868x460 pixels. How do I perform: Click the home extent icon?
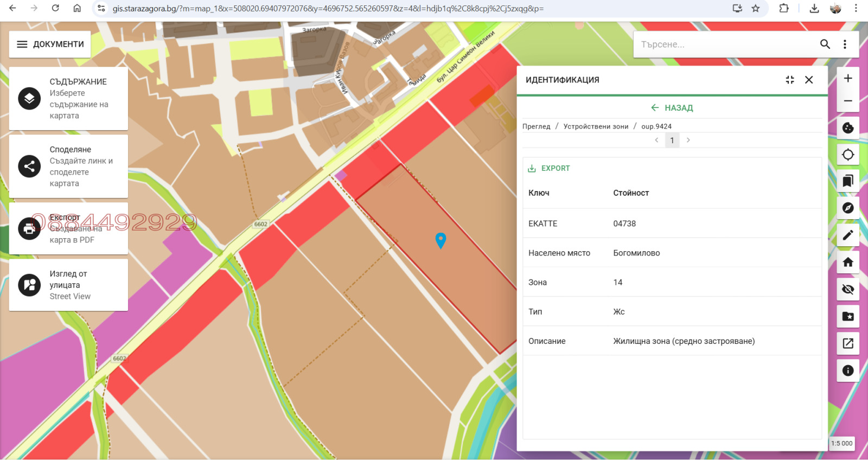848,262
